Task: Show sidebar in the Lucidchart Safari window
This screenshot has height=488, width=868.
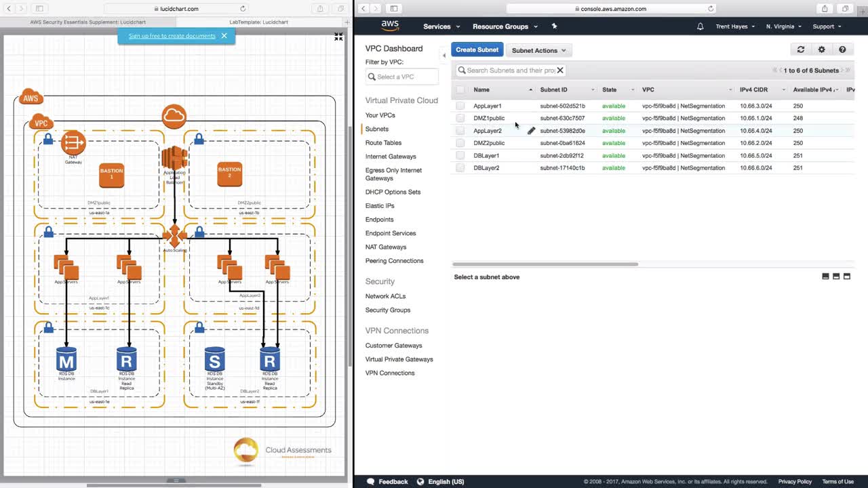Action: click(x=39, y=9)
